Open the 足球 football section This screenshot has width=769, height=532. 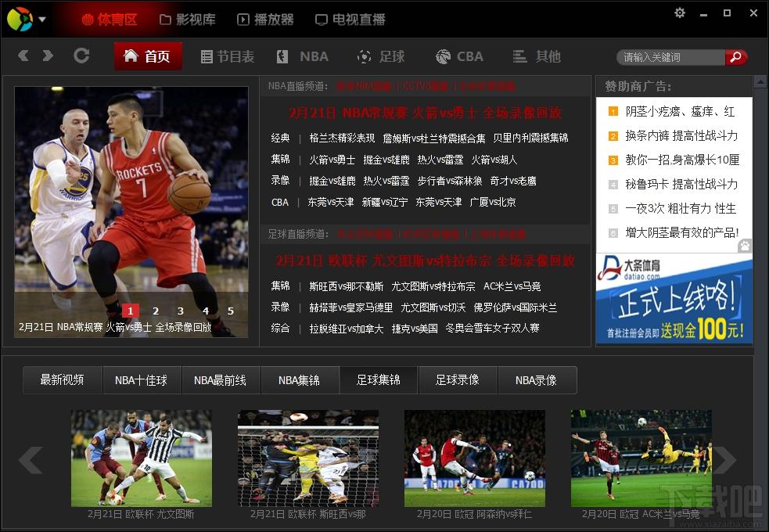click(381, 56)
